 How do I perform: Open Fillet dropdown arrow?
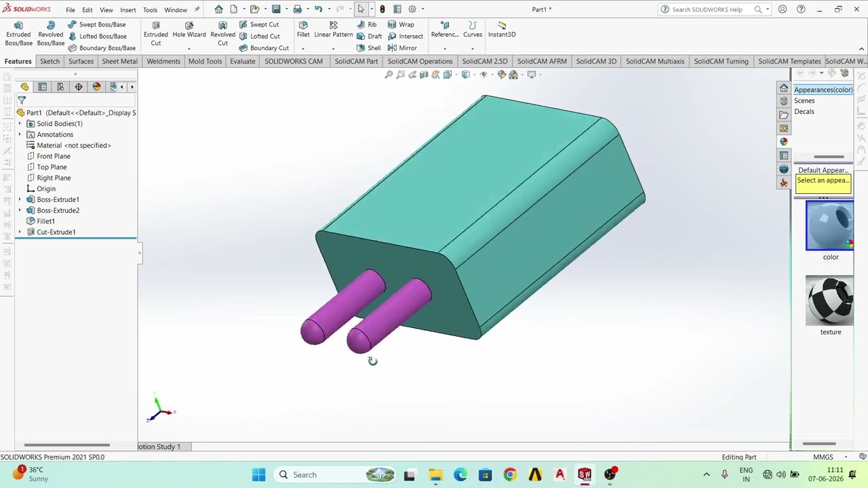303,49
